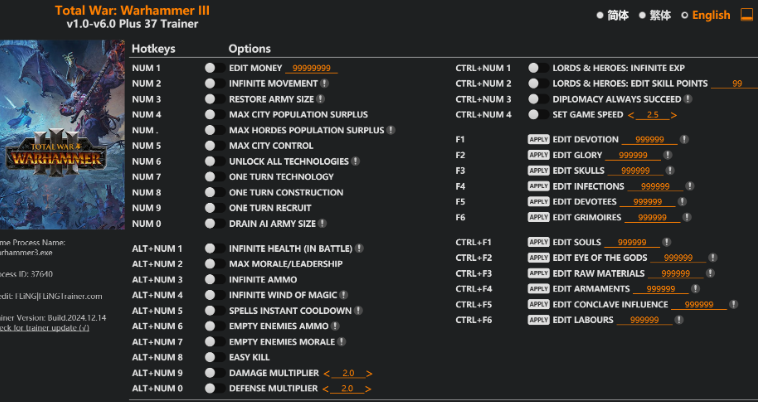Toggle Lords & Heroes: Infinite EXP

pos(538,68)
